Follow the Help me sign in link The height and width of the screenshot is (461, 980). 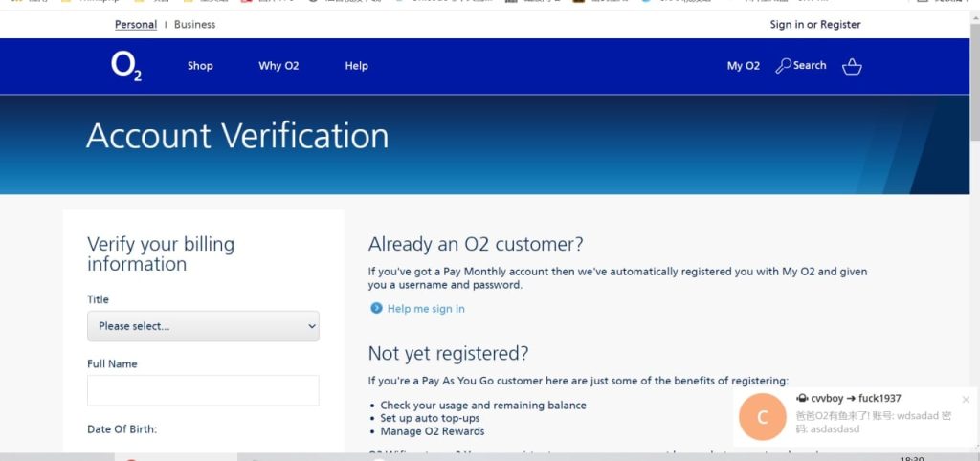(426, 309)
